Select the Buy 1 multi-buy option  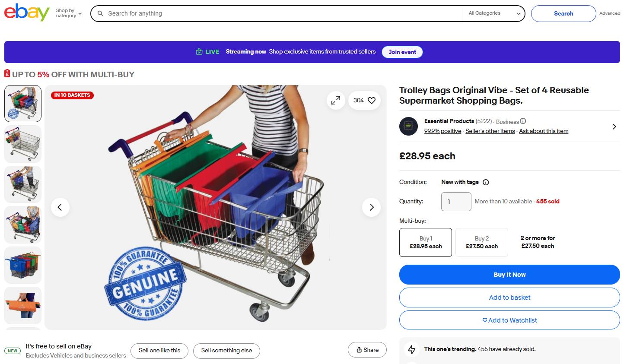(x=426, y=242)
